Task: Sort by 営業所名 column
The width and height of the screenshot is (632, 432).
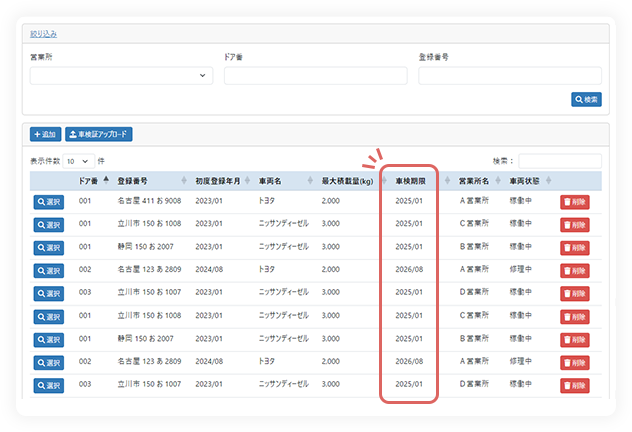Action: pyautogui.click(x=475, y=181)
